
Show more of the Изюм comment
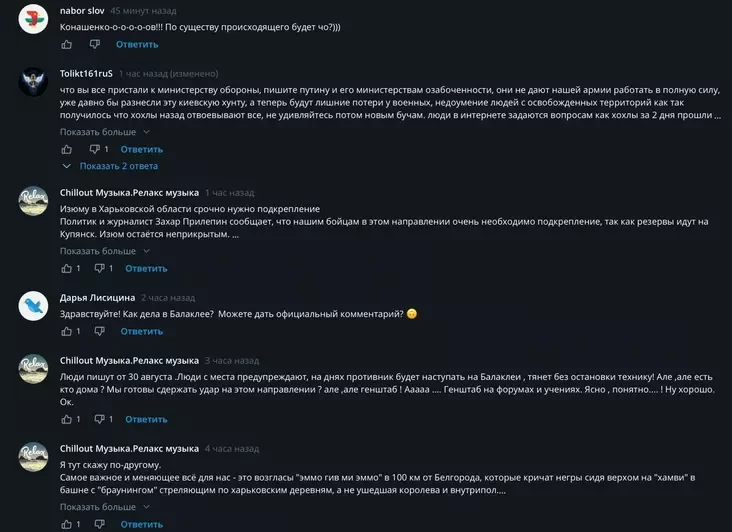[x=98, y=251]
